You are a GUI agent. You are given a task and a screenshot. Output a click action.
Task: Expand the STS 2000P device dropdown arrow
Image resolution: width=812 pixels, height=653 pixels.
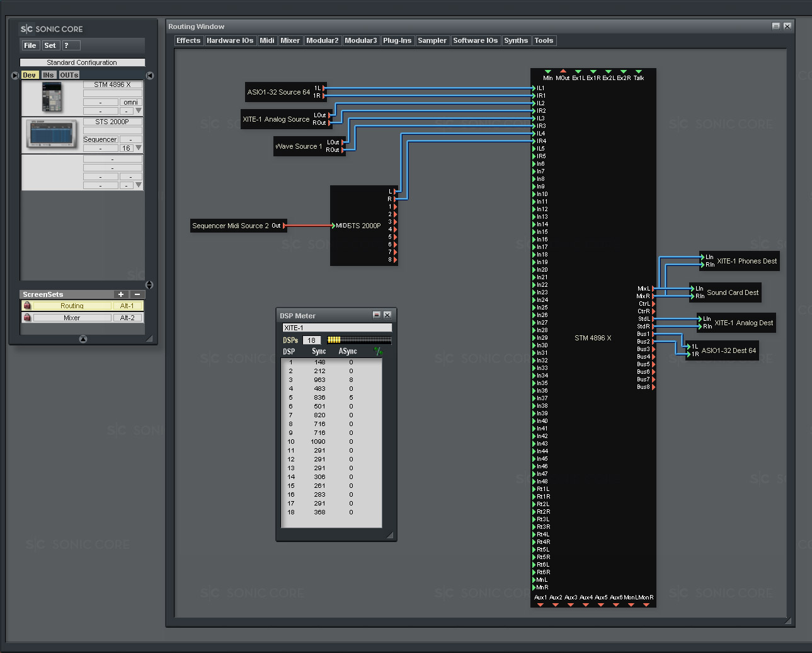tap(139, 147)
